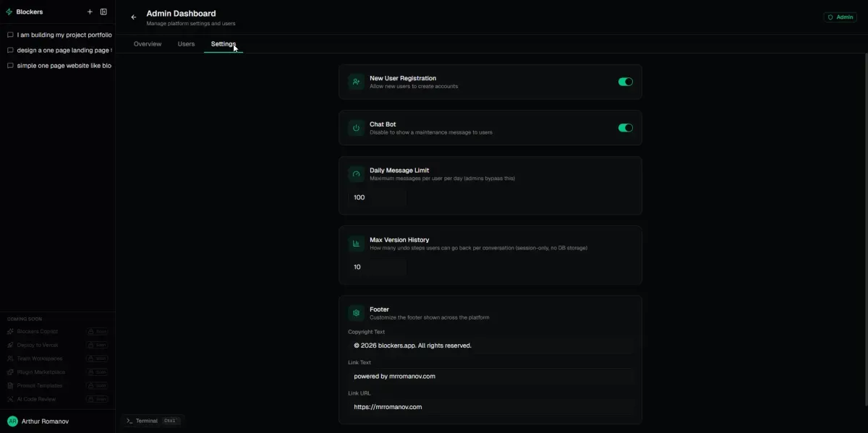Image resolution: width=868 pixels, height=433 pixels.
Task: Click the Admin badge in top right
Action: point(840,17)
